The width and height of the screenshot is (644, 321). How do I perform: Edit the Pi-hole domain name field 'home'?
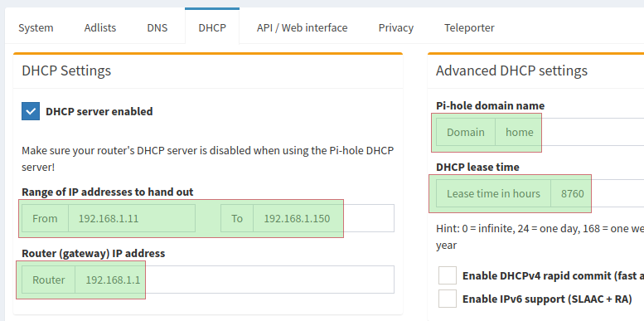click(569, 132)
